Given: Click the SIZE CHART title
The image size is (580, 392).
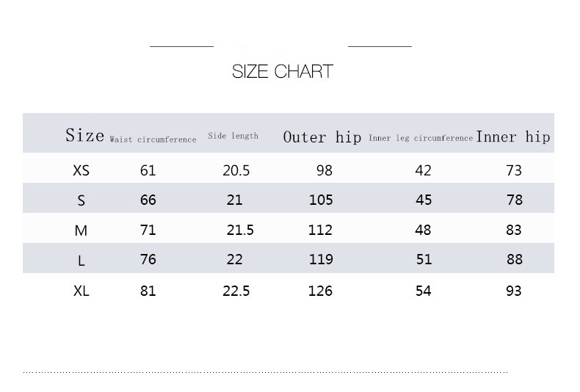Looking at the screenshot, I should 283,71.
